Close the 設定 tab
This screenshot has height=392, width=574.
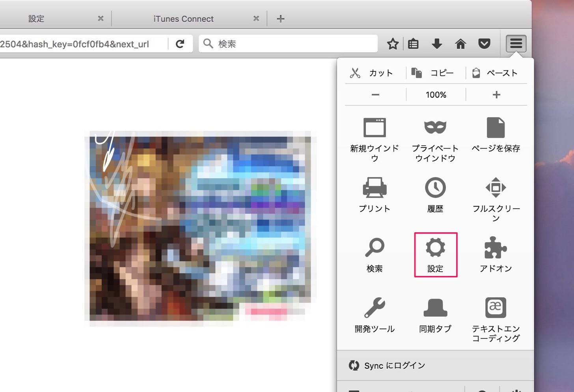point(101,19)
